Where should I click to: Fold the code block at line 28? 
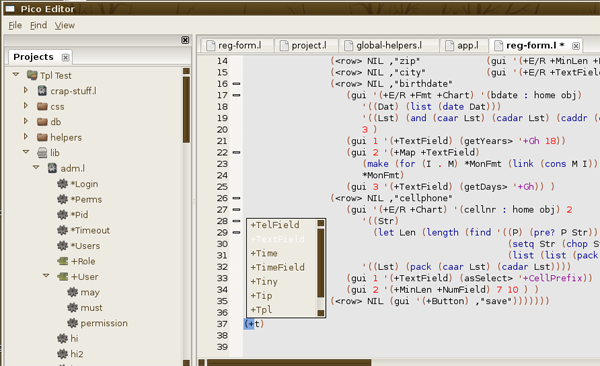point(236,221)
